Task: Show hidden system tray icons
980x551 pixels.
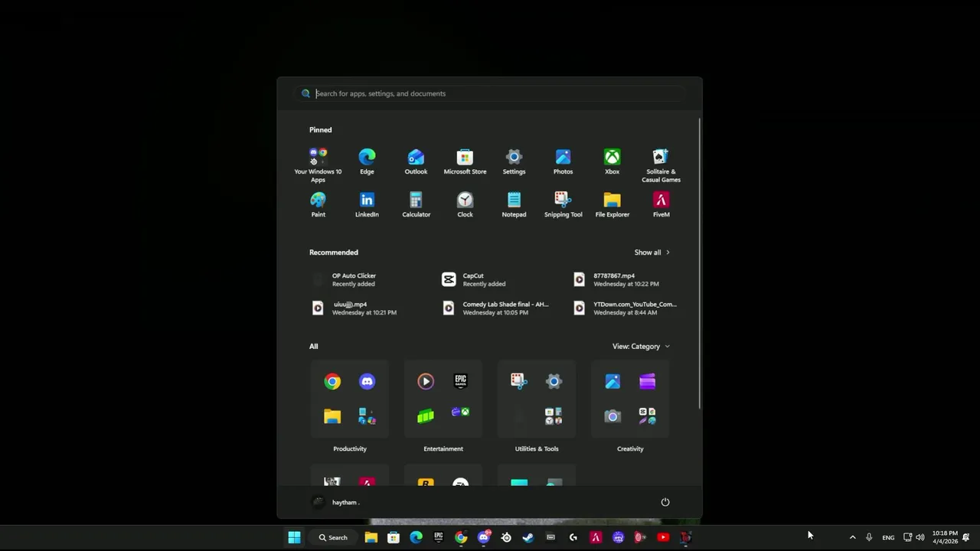Action: (x=852, y=537)
